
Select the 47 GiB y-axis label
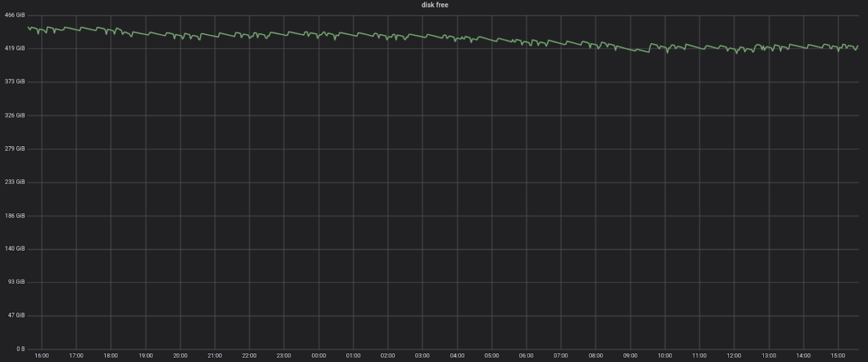(x=17, y=315)
